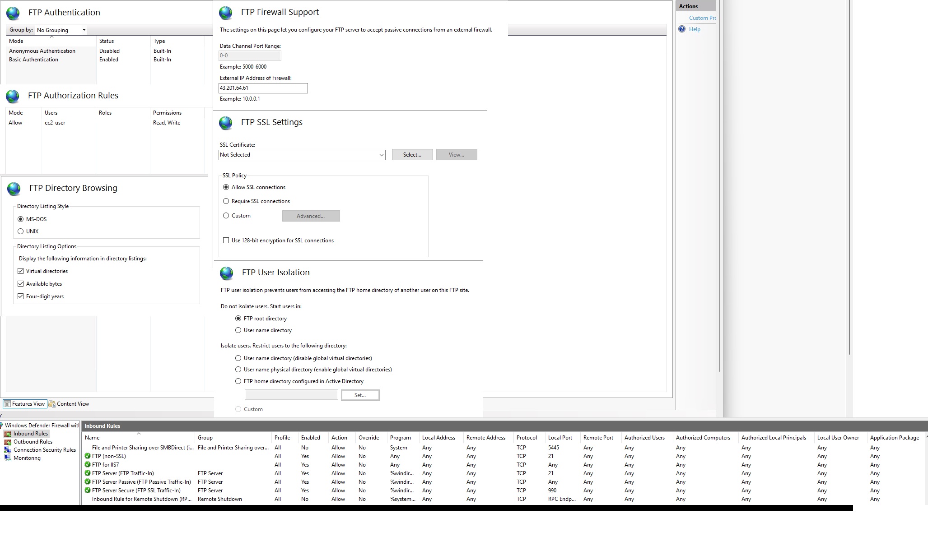Click the FTP Authentication globe icon
The height and width of the screenshot is (560, 928).
tap(13, 13)
